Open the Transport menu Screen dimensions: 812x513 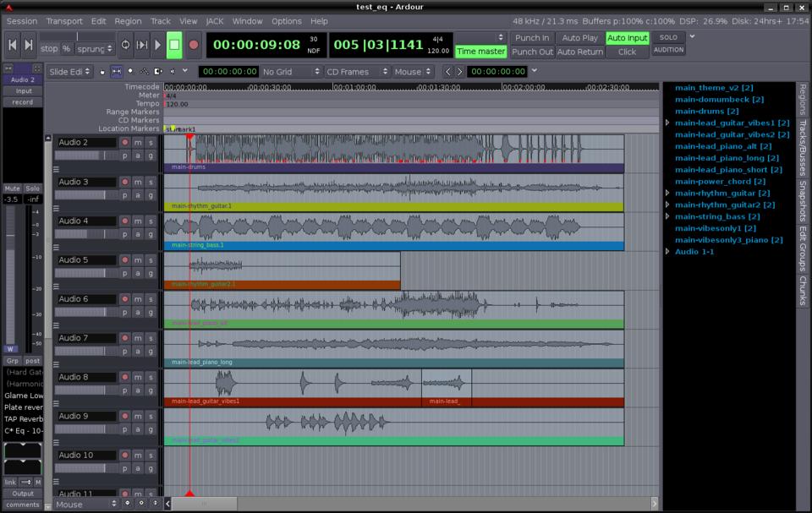click(64, 21)
